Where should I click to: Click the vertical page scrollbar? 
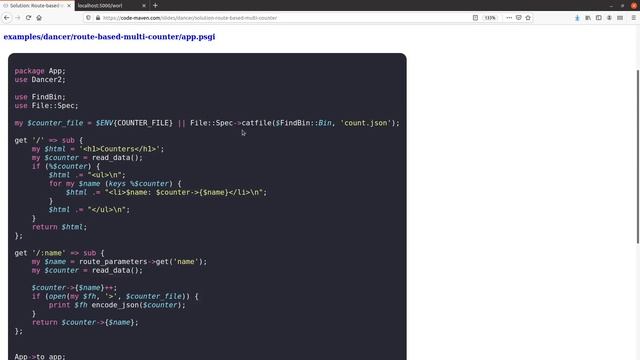[x=637, y=157]
